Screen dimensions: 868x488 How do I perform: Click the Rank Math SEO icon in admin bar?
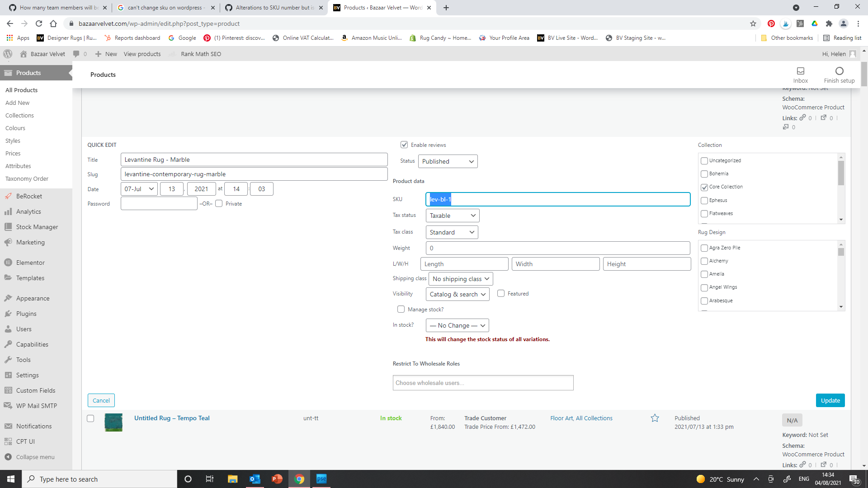172,54
